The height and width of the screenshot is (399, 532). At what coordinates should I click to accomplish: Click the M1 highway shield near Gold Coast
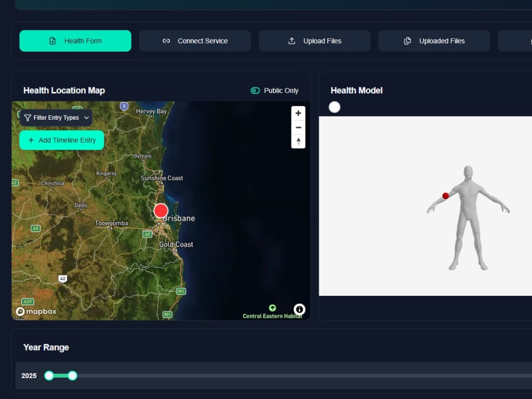[x=181, y=291]
